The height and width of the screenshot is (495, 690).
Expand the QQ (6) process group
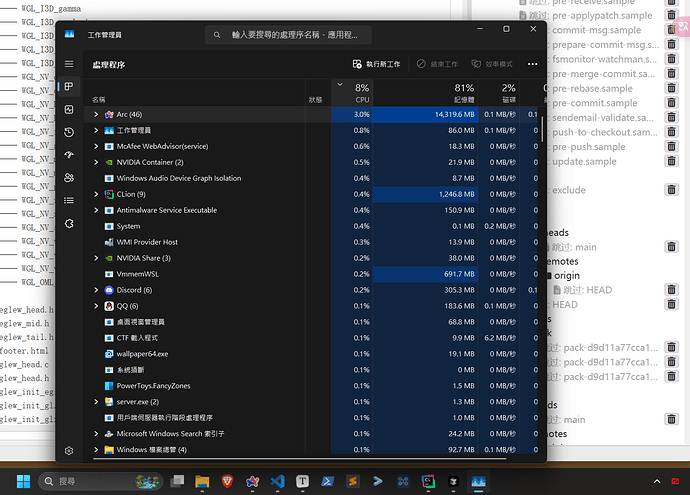96,306
